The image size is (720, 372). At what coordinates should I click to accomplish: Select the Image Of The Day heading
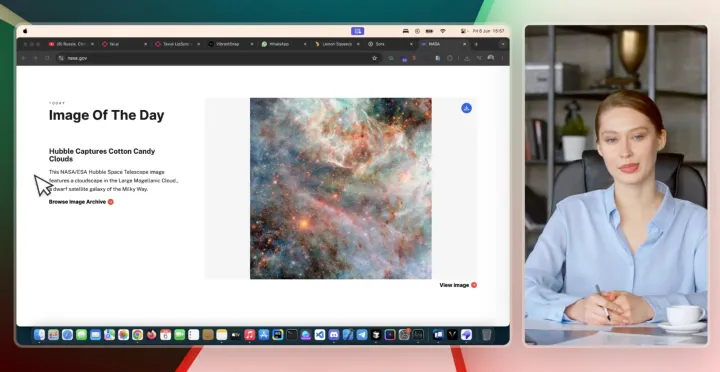[x=107, y=115]
